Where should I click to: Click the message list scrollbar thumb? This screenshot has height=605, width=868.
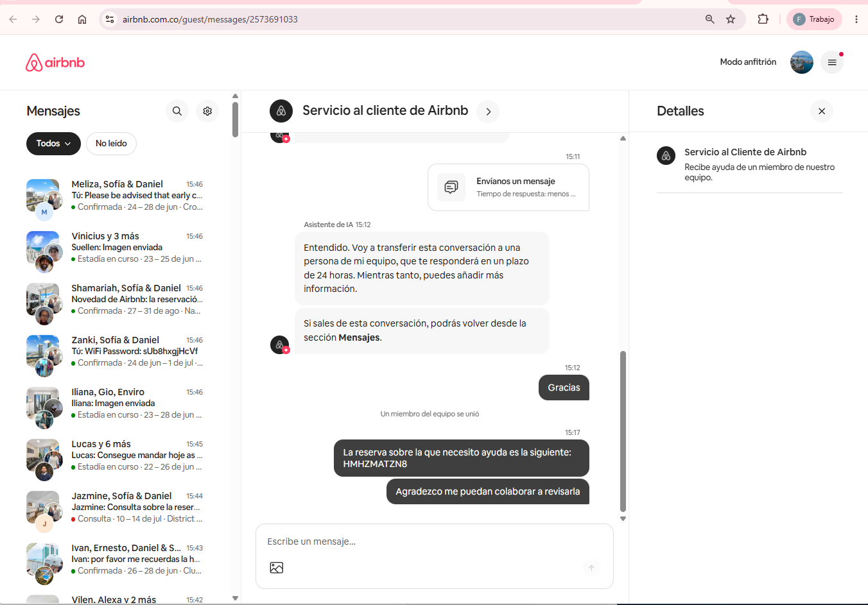(x=235, y=119)
